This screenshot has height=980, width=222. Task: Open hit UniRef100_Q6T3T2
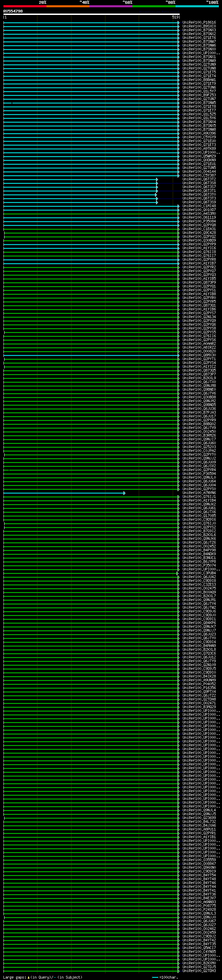click(199, 179)
